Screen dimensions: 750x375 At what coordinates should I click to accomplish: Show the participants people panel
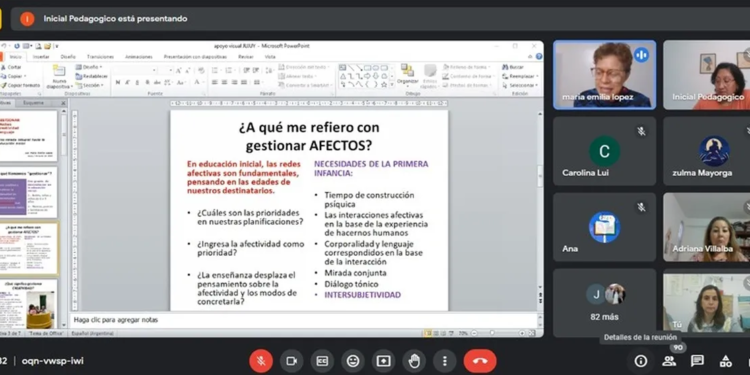pos(669,361)
